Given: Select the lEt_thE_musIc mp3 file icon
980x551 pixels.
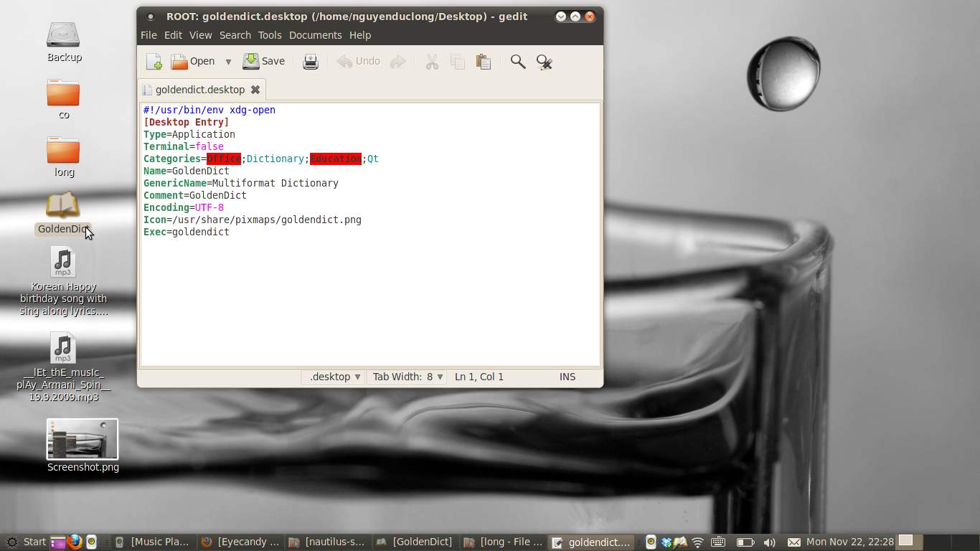Looking at the screenshot, I should click(x=63, y=349).
